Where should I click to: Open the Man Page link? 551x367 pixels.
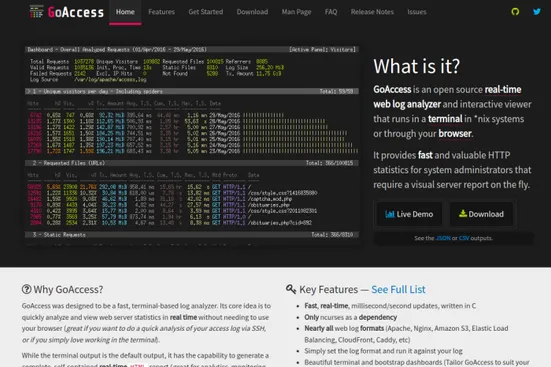(x=296, y=12)
